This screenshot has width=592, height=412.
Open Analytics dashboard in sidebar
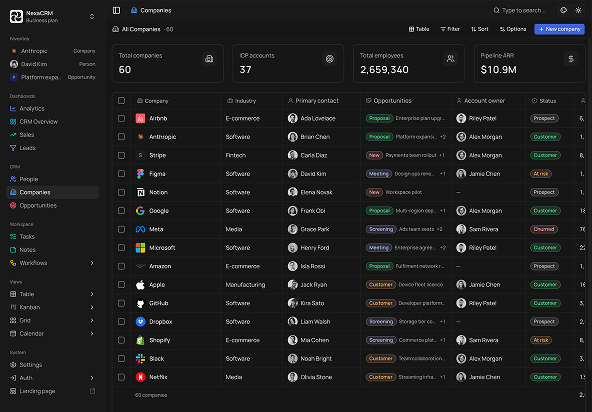[x=52, y=109]
